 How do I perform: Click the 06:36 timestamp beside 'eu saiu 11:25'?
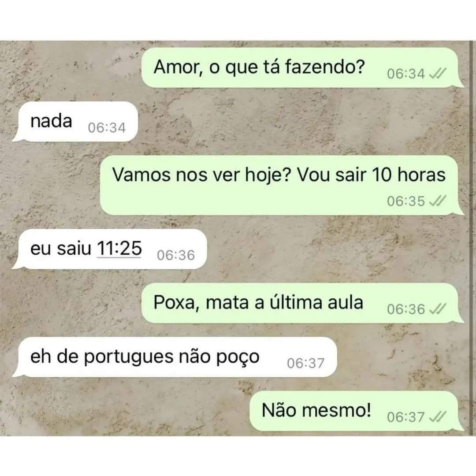point(176,255)
